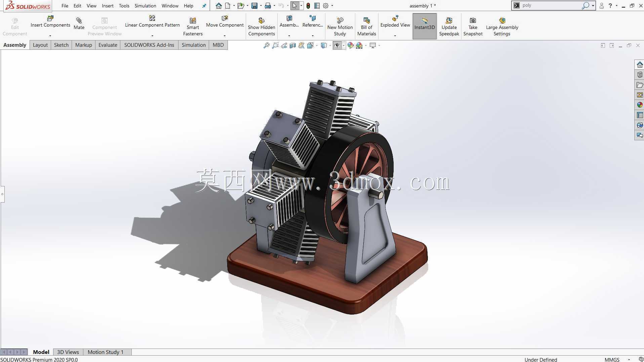Open Appearances, Scenes, Decals task pane tab
644x362 pixels.
click(640, 105)
